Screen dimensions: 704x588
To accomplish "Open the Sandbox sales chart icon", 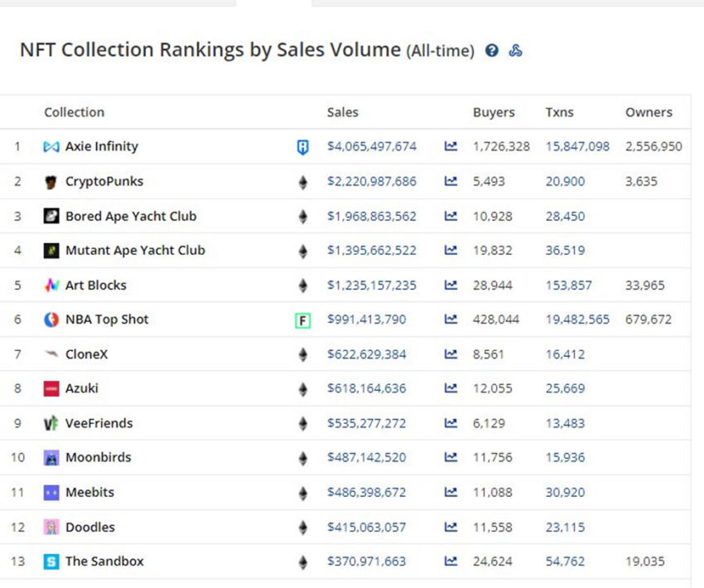I will pos(451,561).
